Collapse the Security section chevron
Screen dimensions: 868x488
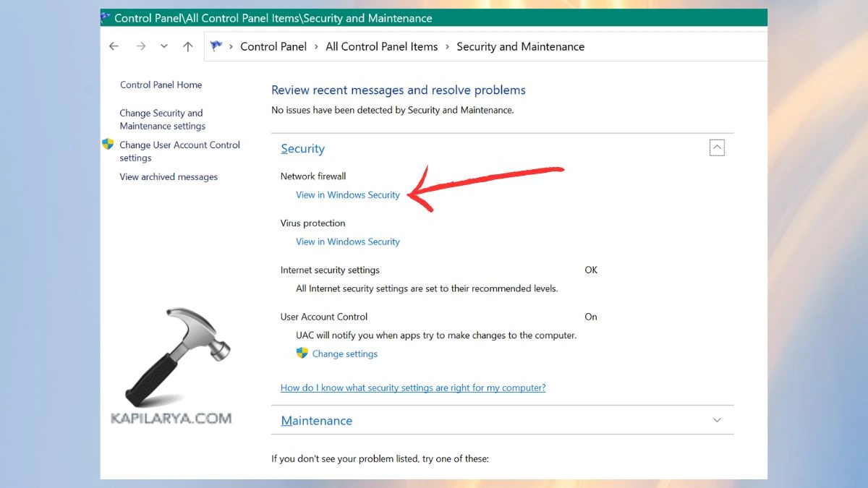pyautogui.click(x=717, y=147)
